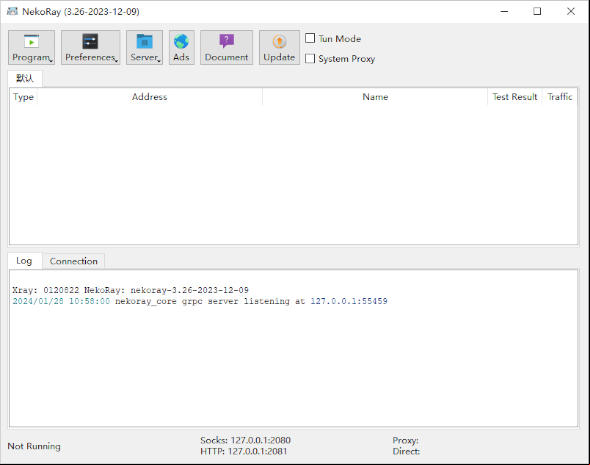
Task: Expand the Server dropdown arrow
Action: coord(159,60)
